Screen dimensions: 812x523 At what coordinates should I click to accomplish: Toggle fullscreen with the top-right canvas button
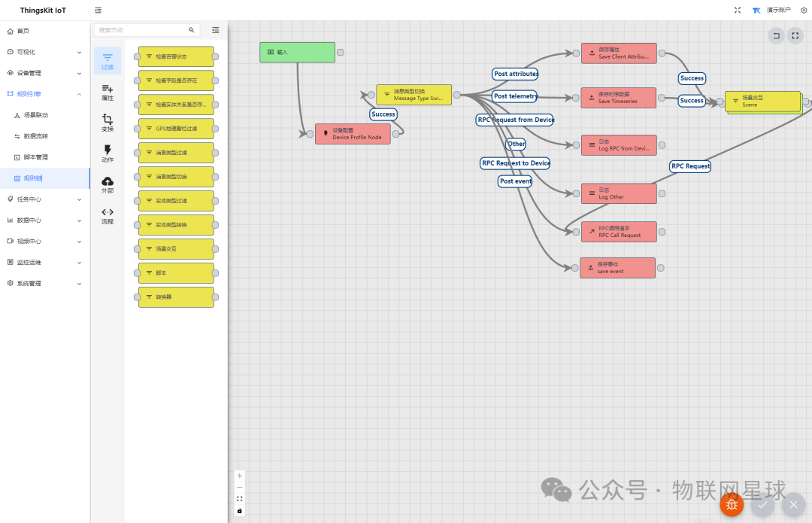coord(795,35)
